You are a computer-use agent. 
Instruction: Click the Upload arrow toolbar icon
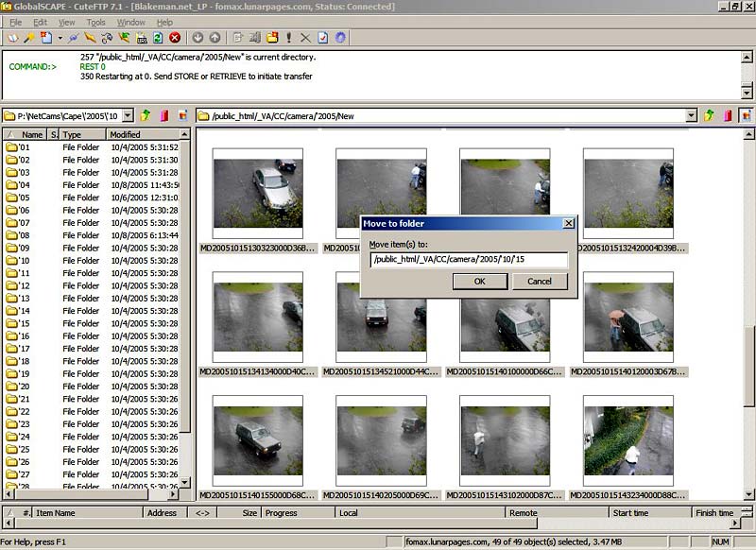tap(215, 38)
